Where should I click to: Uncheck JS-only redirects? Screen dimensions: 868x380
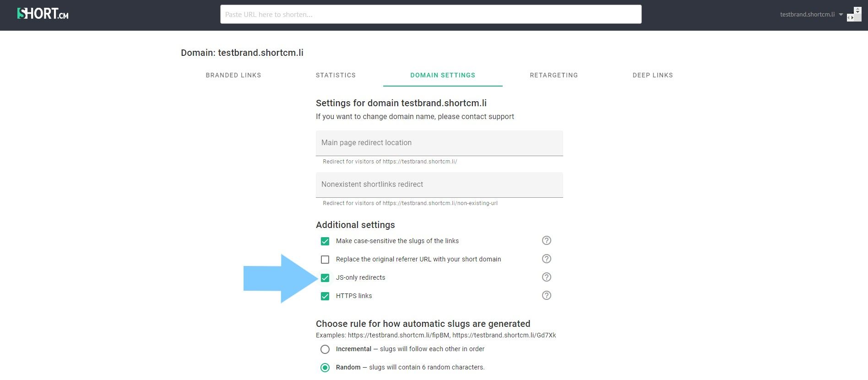(325, 278)
